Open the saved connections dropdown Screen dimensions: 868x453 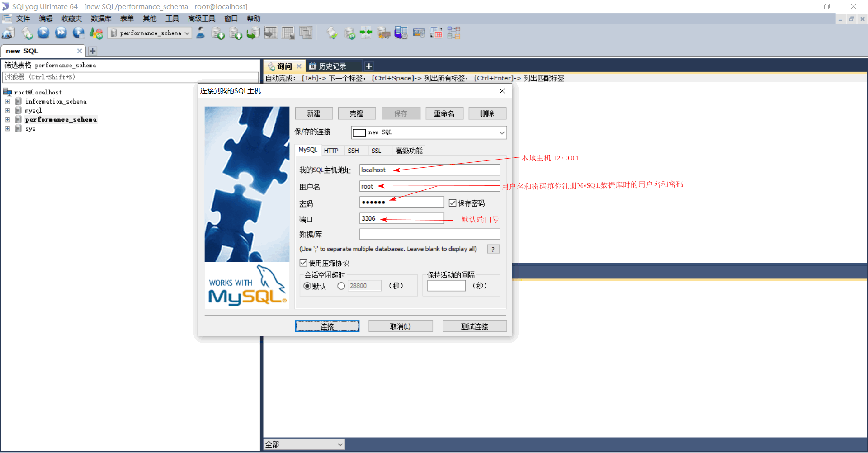coord(501,132)
